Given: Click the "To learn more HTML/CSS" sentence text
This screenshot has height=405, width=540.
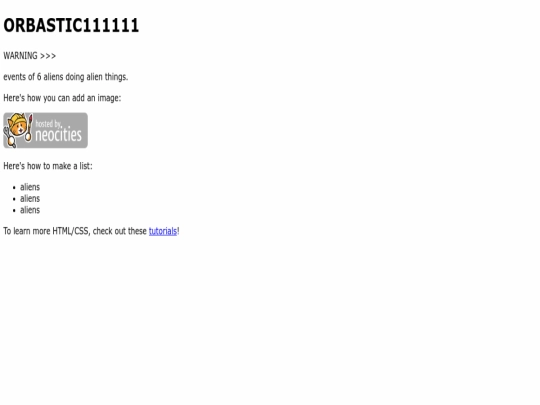Looking at the screenshot, I should (x=75, y=231).
